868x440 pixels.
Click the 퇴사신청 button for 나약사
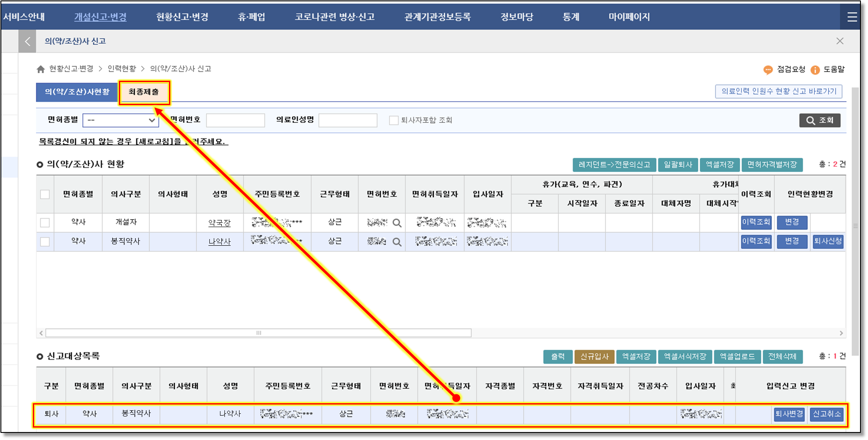828,241
